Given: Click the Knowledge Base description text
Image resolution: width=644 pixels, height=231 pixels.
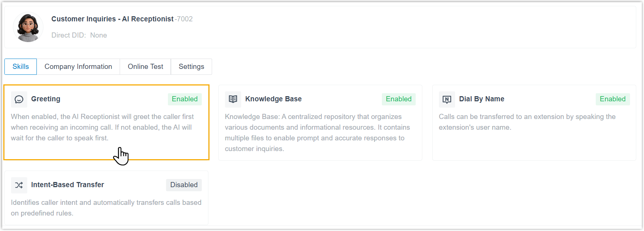Looking at the screenshot, I should [317, 133].
